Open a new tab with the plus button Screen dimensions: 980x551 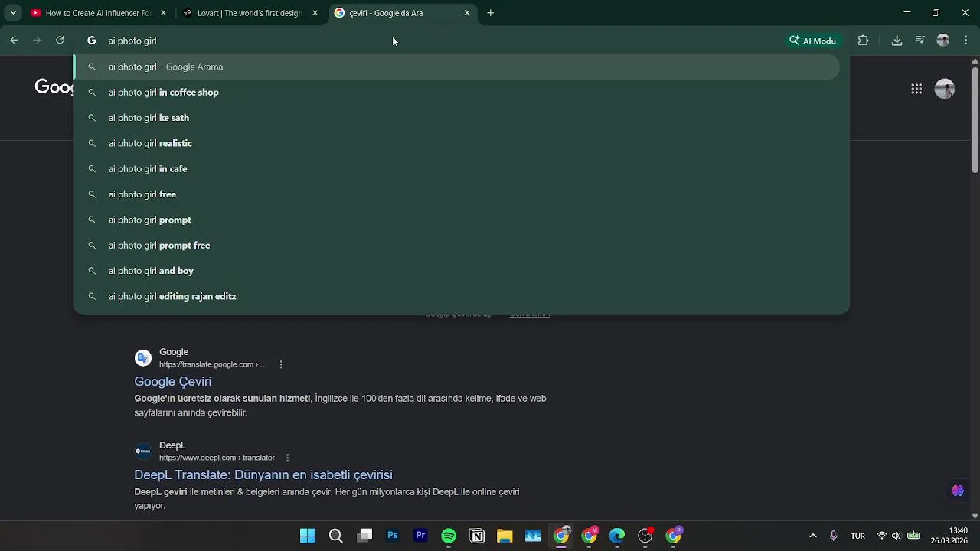pos(491,13)
